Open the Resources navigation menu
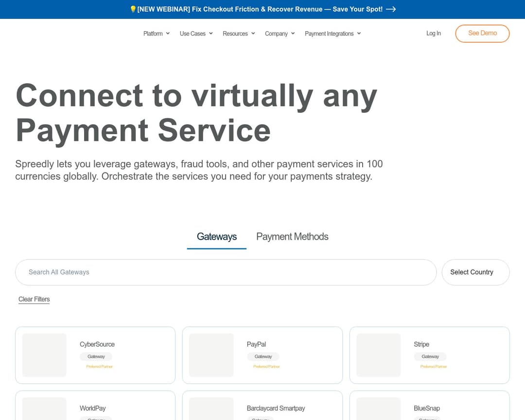The image size is (525, 420). click(239, 34)
